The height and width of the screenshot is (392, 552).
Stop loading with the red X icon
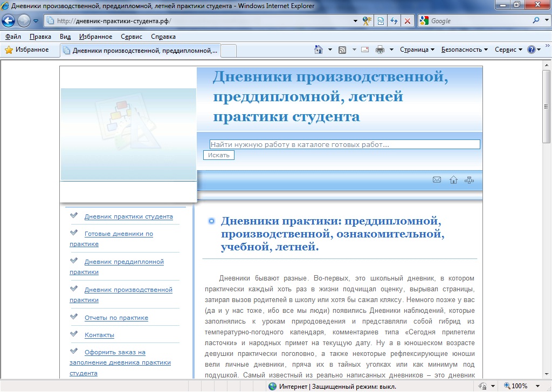point(408,21)
